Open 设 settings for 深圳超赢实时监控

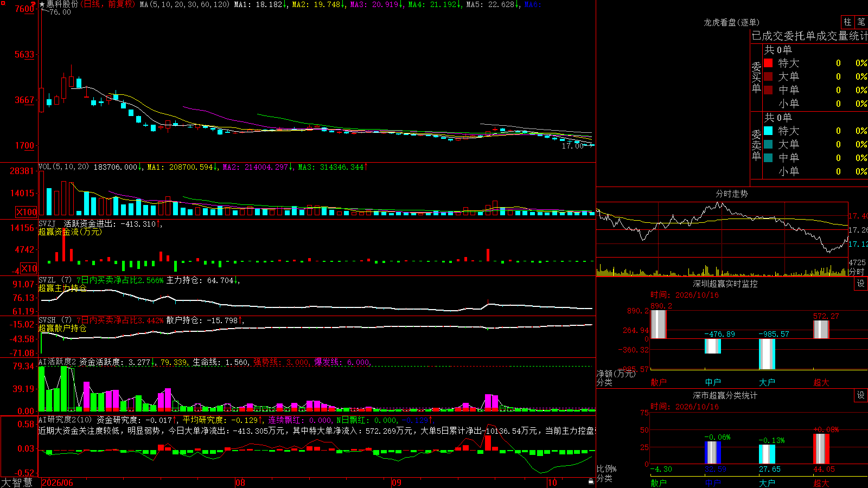point(861,284)
